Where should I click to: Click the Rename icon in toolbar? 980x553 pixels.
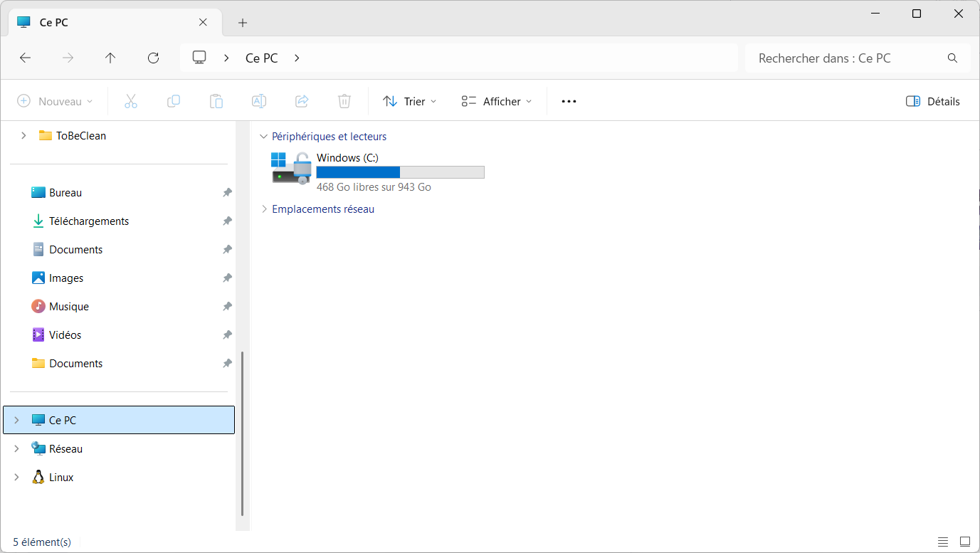click(259, 101)
